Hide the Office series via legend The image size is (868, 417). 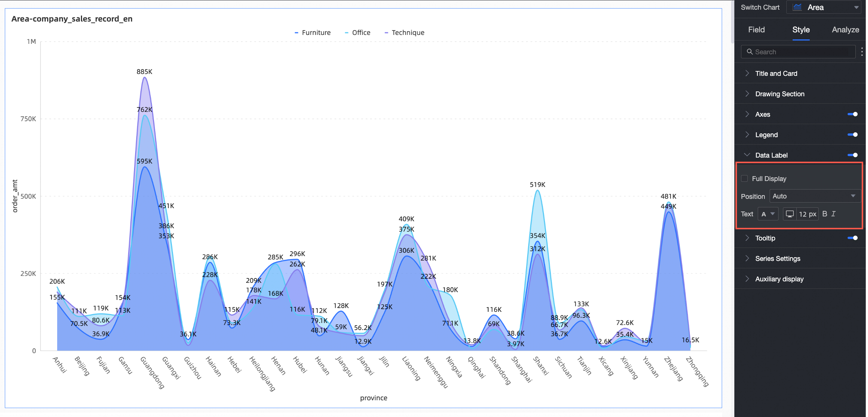[357, 33]
